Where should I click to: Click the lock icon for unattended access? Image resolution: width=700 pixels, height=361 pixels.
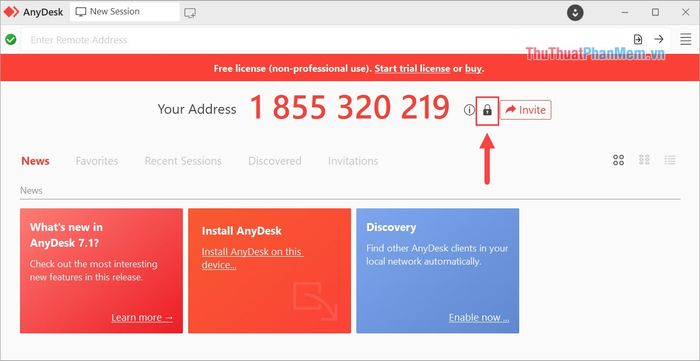tap(487, 110)
